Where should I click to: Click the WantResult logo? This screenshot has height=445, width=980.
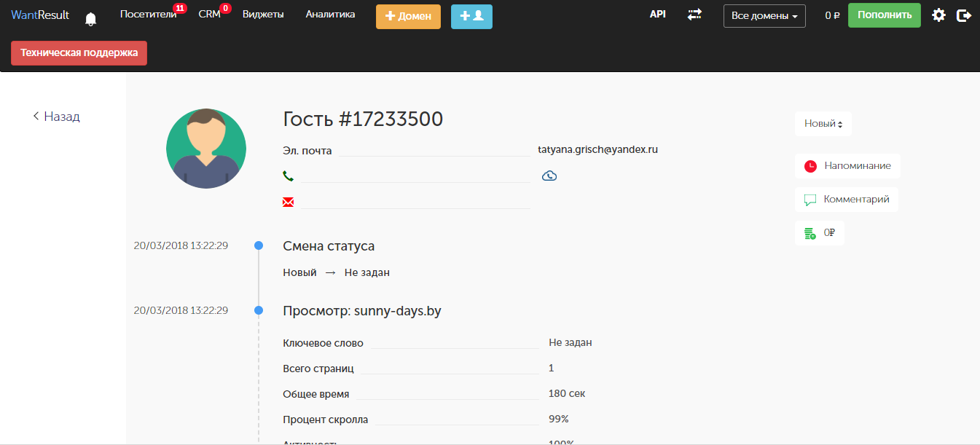tap(40, 15)
